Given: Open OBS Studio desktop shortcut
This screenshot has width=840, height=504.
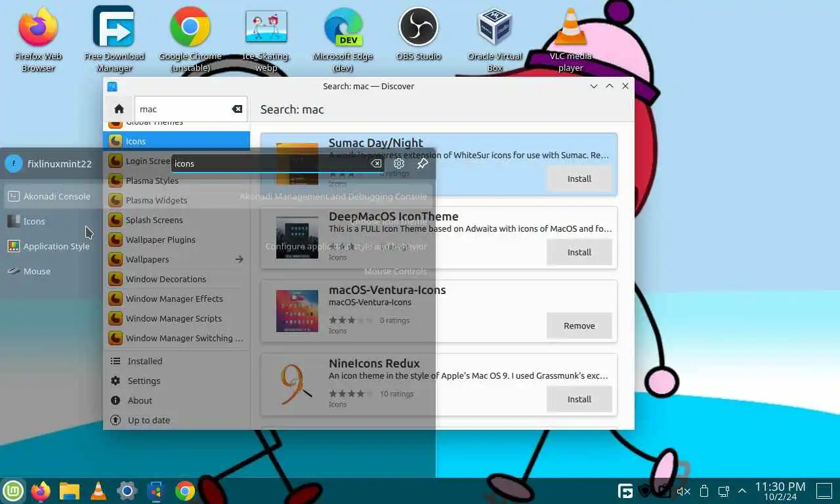Looking at the screenshot, I should click(x=419, y=34).
